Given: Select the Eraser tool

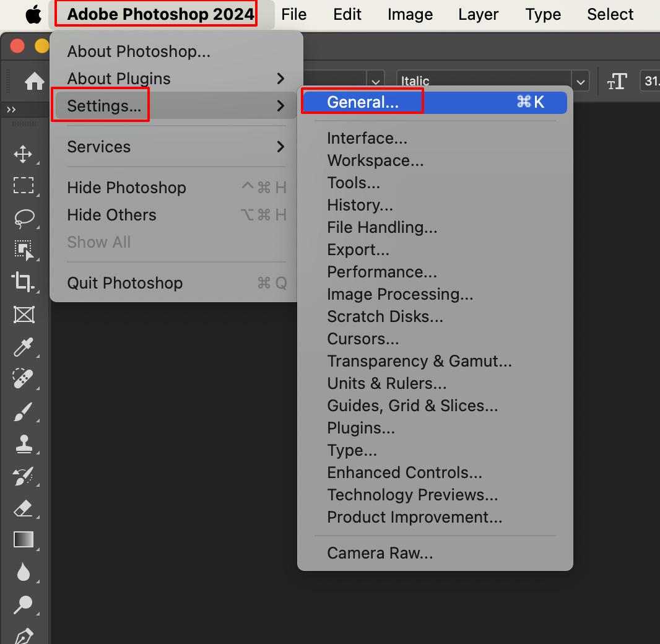Looking at the screenshot, I should coord(23,508).
